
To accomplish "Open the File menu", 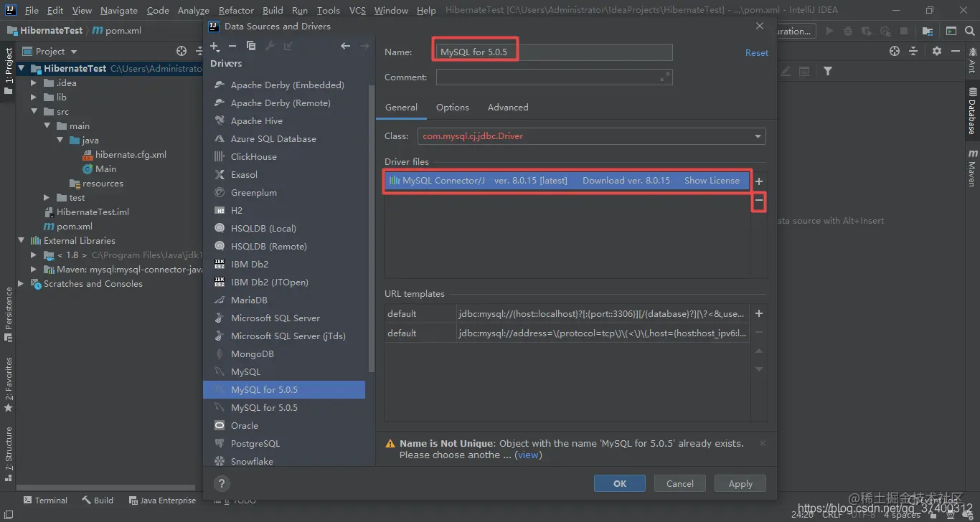I will (x=32, y=11).
